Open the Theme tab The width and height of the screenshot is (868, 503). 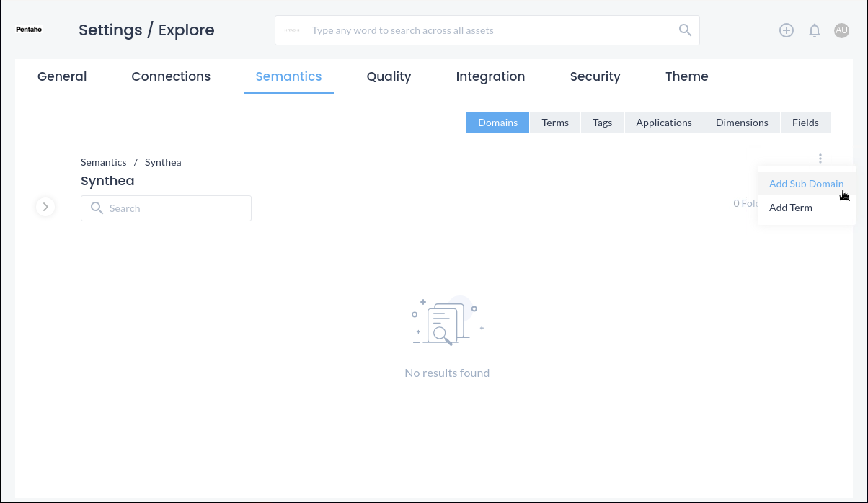pyautogui.click(x=686, y=76)
